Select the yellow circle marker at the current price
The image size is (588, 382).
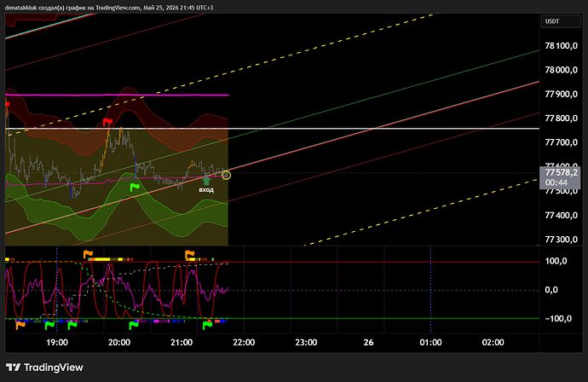[226, 175]
